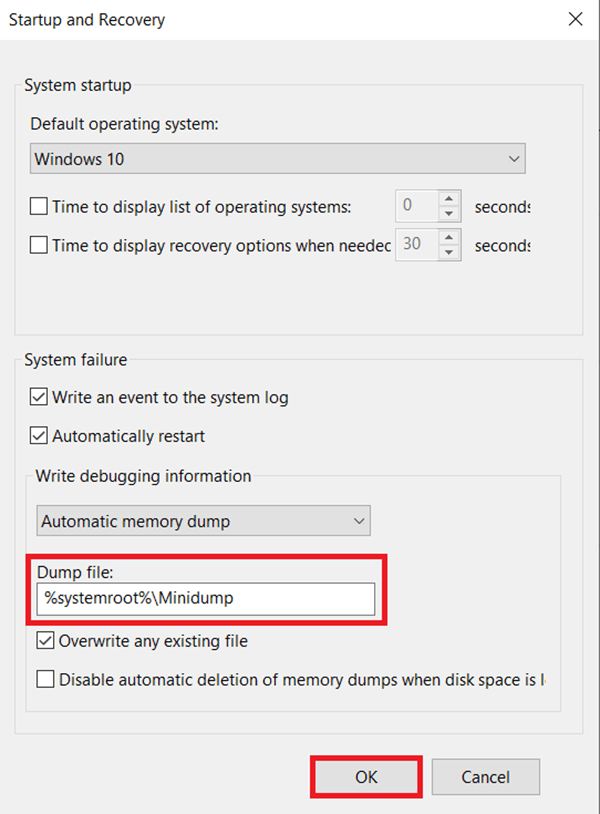
Task: Uncheck Automatically restart
Action: pos(37,436)
